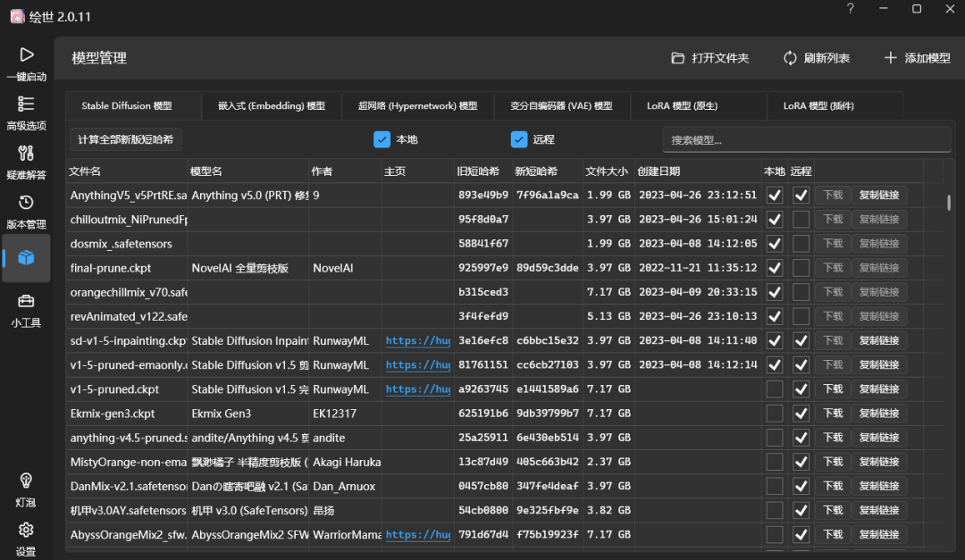This screenshot has width=965, height=560.
Task: Open the 一键启动 launch page icon
Action: click(27, 54)
